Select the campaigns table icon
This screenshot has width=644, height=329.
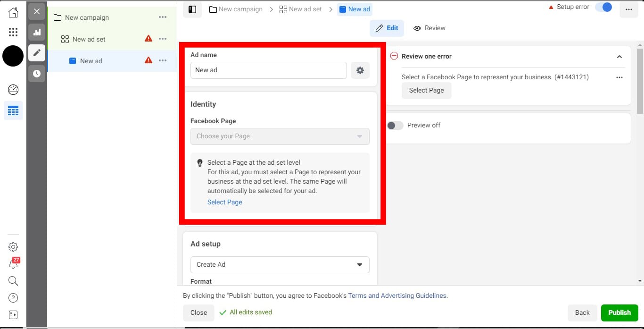13,111
